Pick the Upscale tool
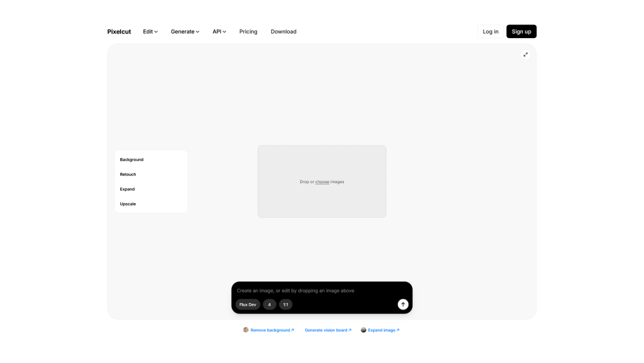 click(x=128, y=204)
